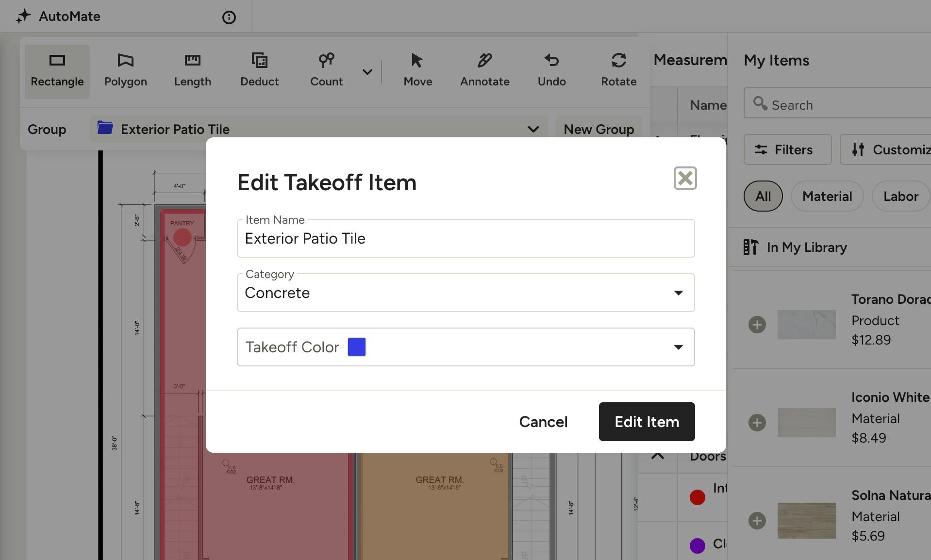The width and height of the screenshot is (931, 560).
Task: Switch to the Move tool
Action: pyautogui.click(x=418, y=71)
